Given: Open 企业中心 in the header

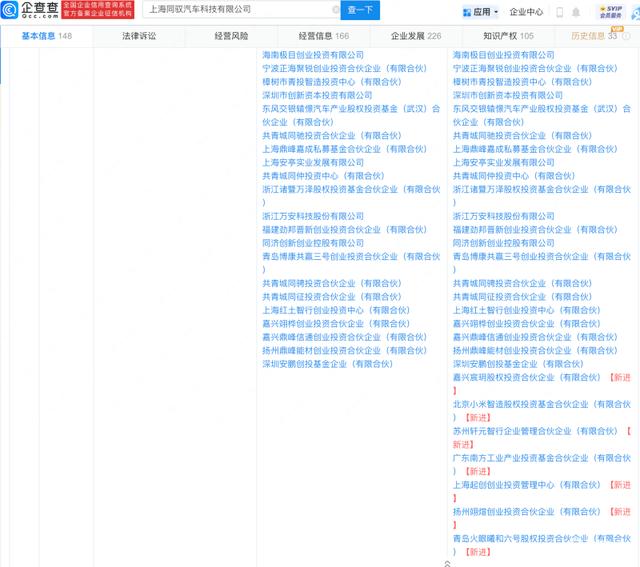Looking at the screenshot, I should (526, 12).
